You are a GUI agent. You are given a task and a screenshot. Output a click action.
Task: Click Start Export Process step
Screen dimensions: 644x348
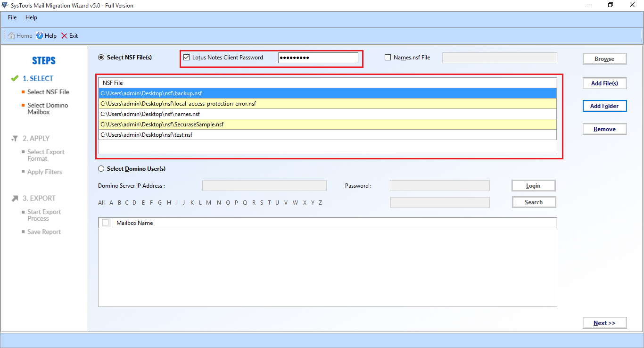pyautogui.click(x=44, y=215)
